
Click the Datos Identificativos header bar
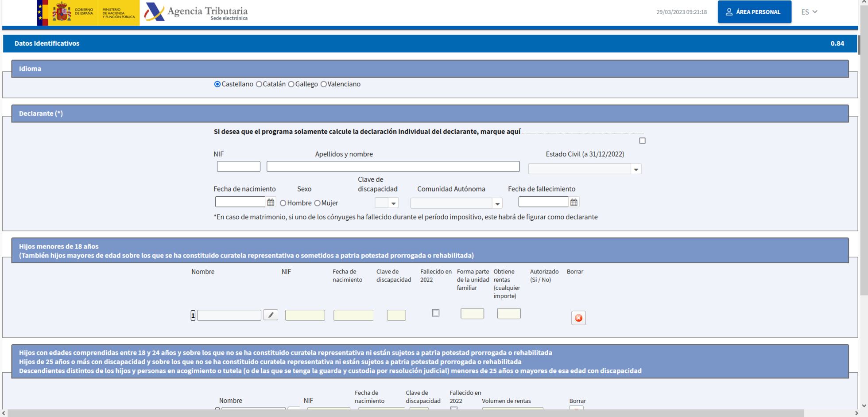pos(430,43)
